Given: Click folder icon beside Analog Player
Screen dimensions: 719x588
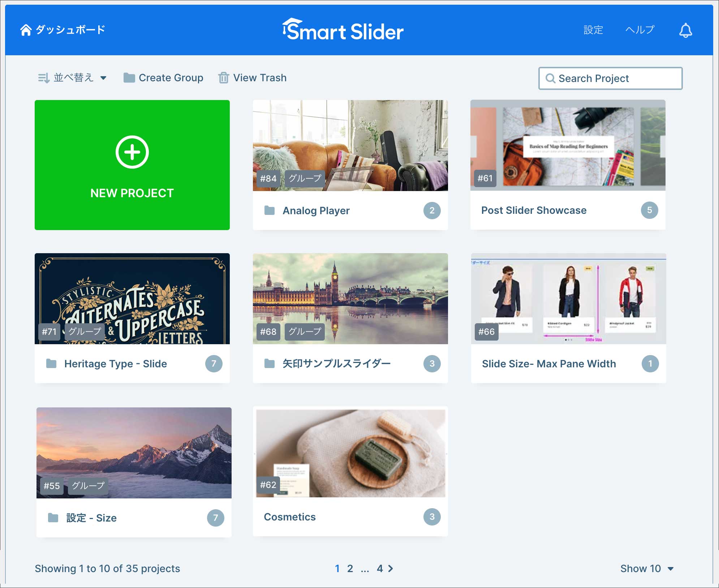Looking at the screenshot, I should pyautogui.click(x=270, y=210).
